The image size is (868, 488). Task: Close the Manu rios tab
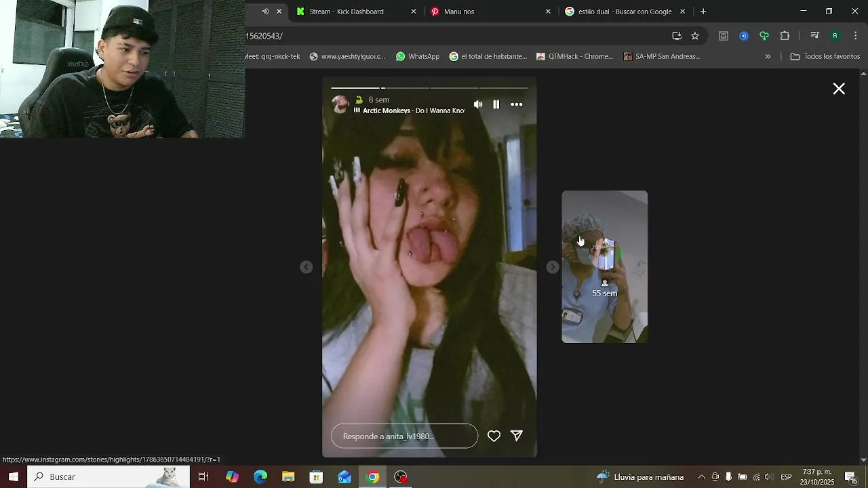coord(548,12)
